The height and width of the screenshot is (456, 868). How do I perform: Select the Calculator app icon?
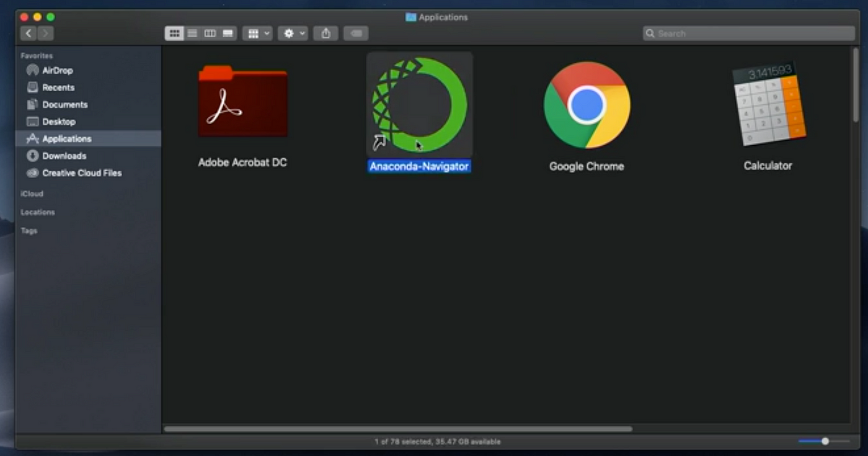pyautogui.click(x=769, y=104)
